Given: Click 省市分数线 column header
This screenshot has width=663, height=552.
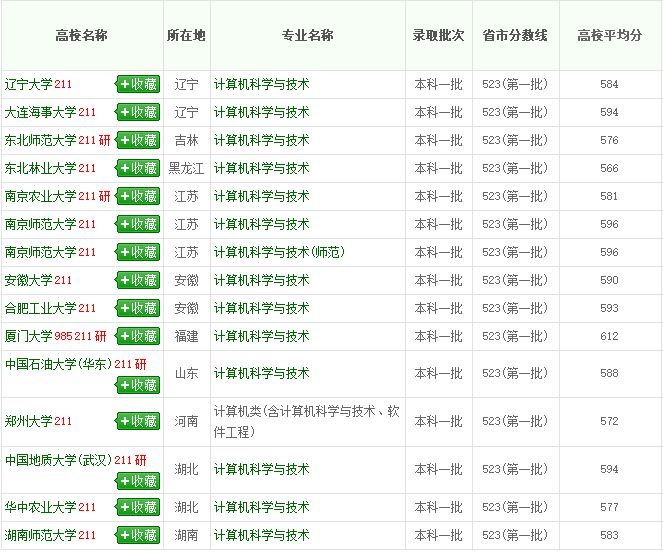Looking at the screenshot, I should pyautogui.click(x=515, y=35).
